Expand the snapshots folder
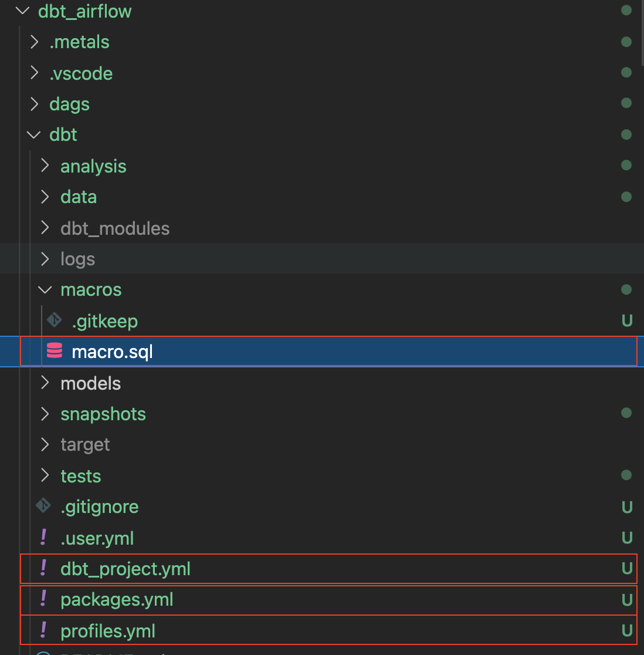Viewport: 644px width, 655px height. [x=45, y=414]
